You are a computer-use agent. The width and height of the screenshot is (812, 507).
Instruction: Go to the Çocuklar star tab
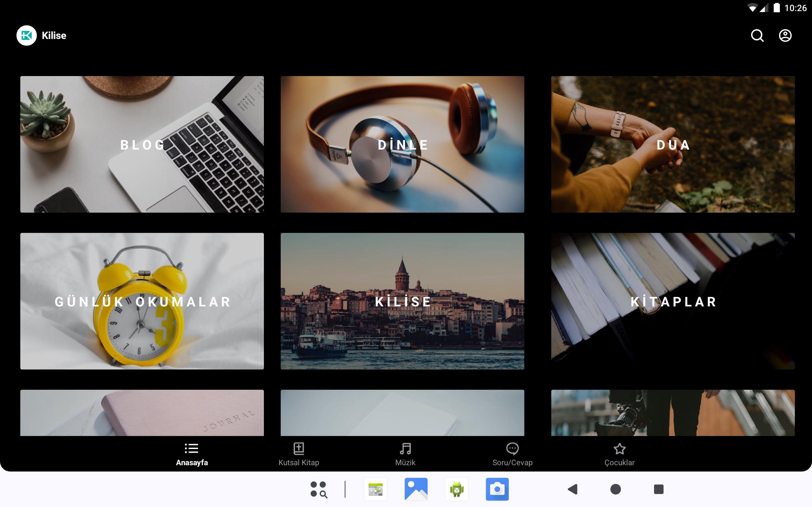619,454
